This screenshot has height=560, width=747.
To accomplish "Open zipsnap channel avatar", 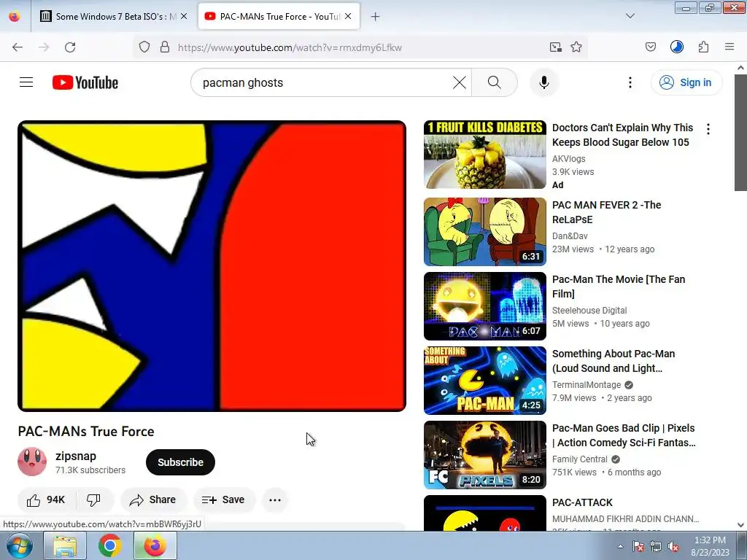I will click(32, 462).
